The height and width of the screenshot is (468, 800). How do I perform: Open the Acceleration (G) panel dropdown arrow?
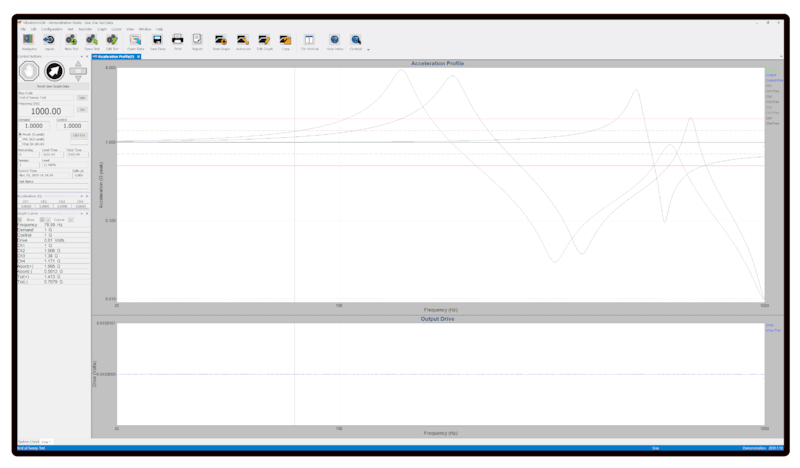(82, 196)
